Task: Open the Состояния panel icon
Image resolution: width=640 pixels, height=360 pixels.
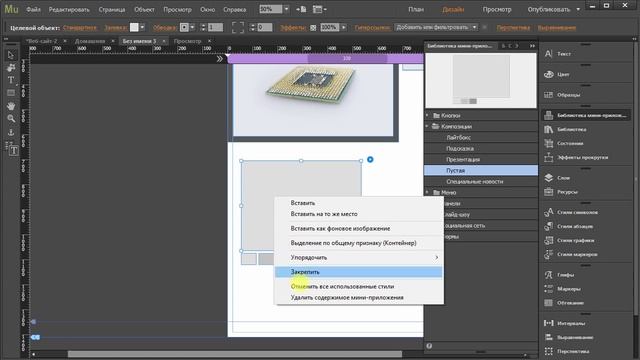Action: 549,143
